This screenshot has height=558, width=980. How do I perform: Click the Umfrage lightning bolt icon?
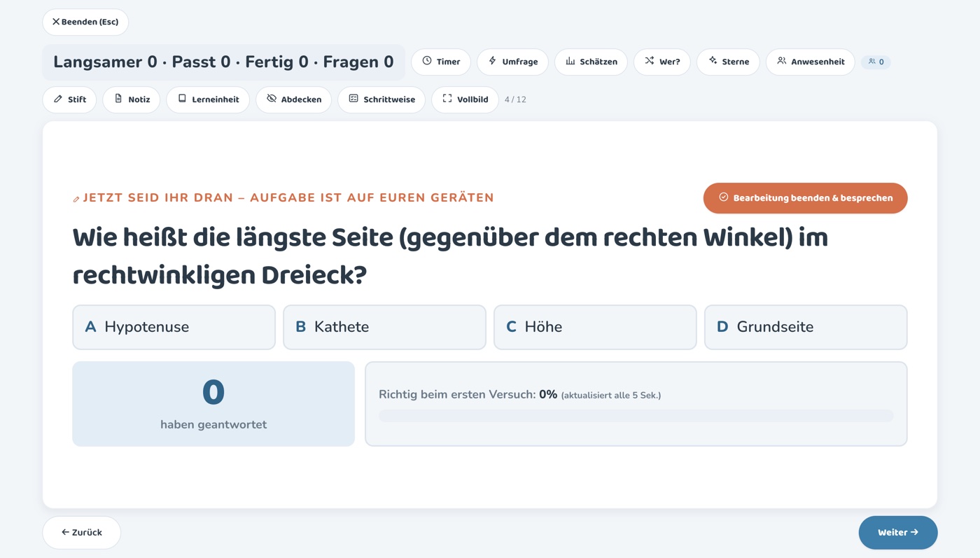(x=493, y=61)
